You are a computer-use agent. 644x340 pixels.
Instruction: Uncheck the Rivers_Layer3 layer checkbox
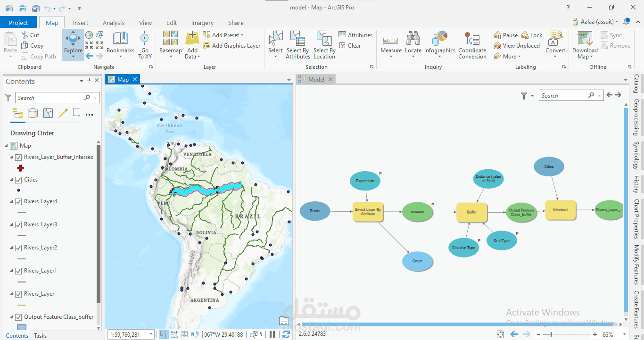coord(18,225)
